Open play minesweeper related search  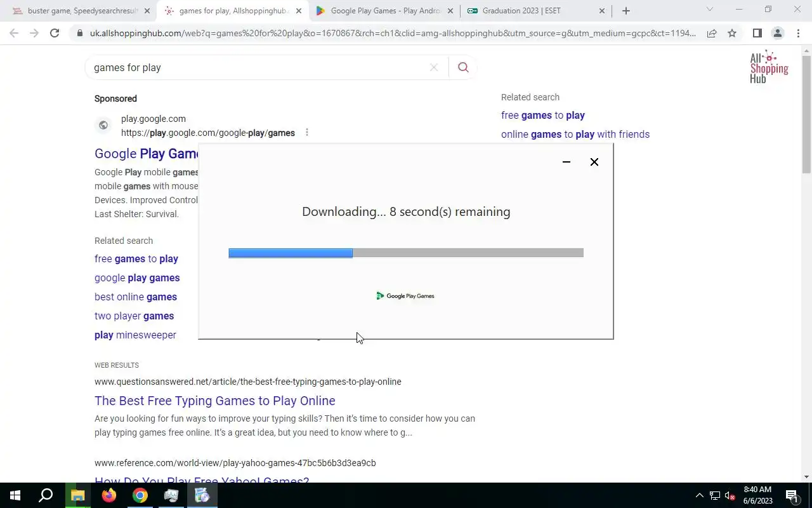pyautogui.click(x=135, y=335)
